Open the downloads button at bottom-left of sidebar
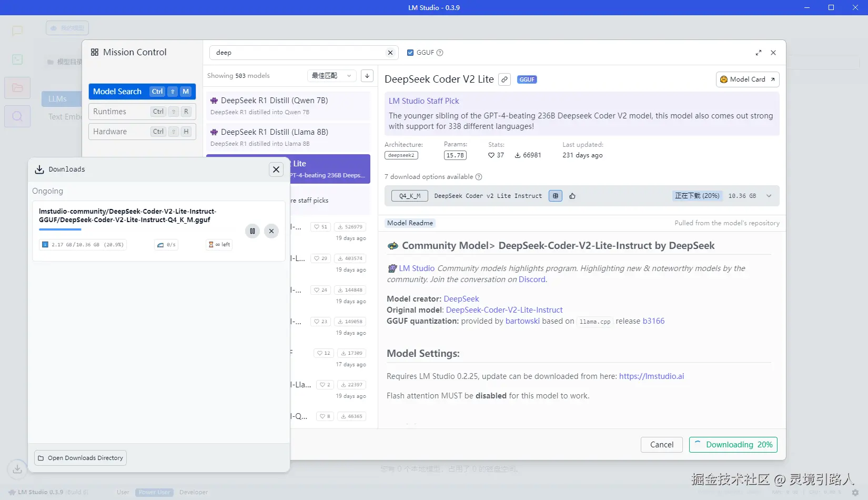 (x=17, y=469)
